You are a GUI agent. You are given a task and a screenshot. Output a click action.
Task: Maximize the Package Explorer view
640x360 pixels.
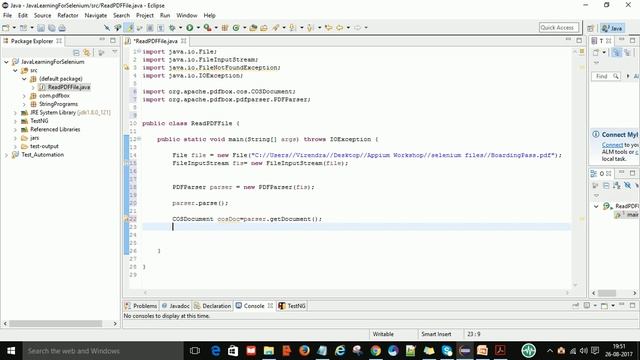pos(113,40)
